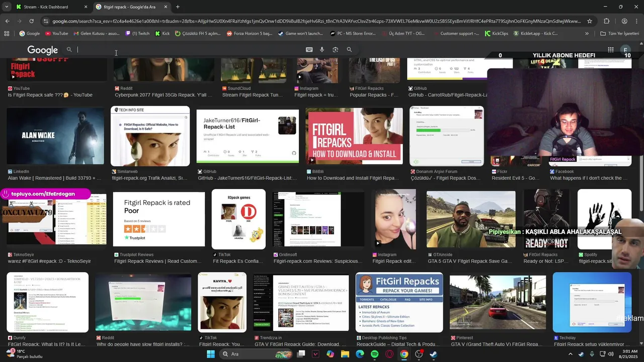Screen dimensions: 644x362
Task: Show more bookmarks with chevron
Action: pyautogui.click(x=587, y=34)
